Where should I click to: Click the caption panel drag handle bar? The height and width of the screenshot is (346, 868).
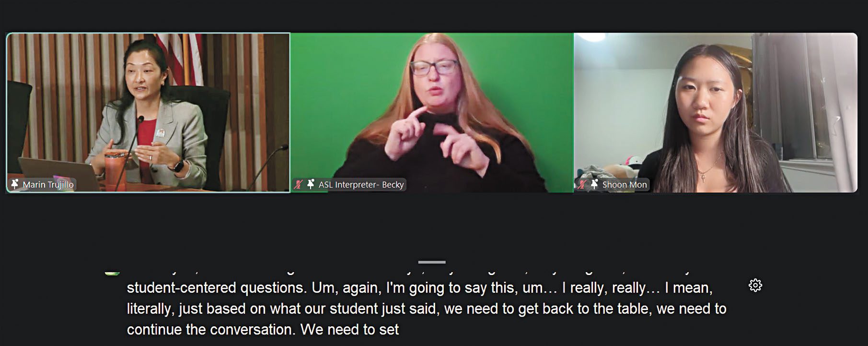432,262
